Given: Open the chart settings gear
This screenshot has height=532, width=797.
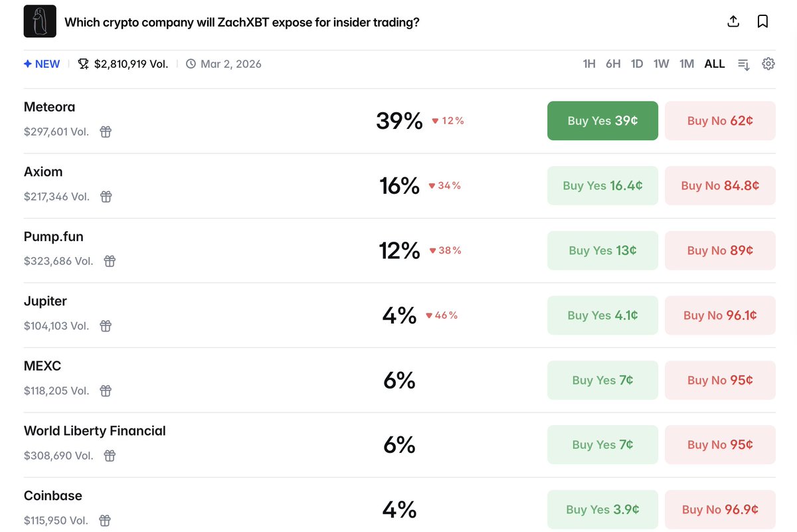Looking at the screenshot, I should [768, 64].
